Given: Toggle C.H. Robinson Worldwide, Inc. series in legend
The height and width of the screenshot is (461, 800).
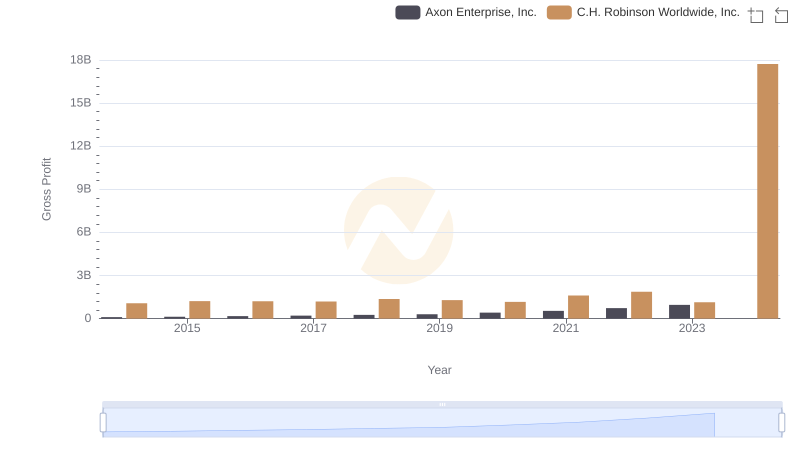Looking at the screenshot, I should 643,12.
